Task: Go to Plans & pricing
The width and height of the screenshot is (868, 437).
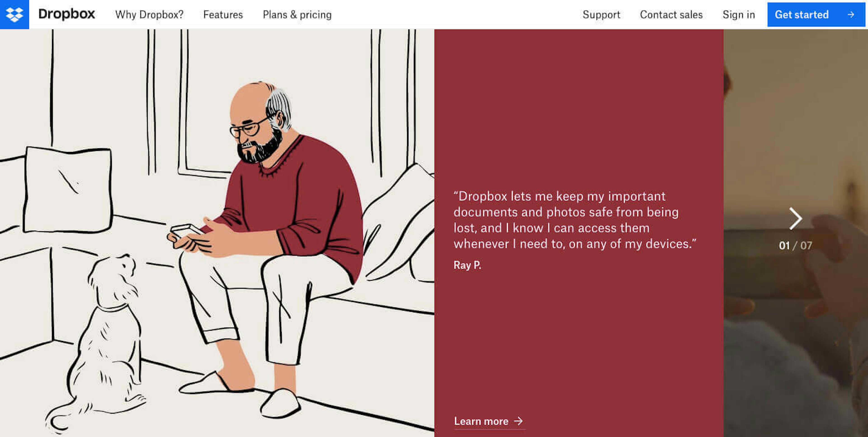Action: (297, 14)
